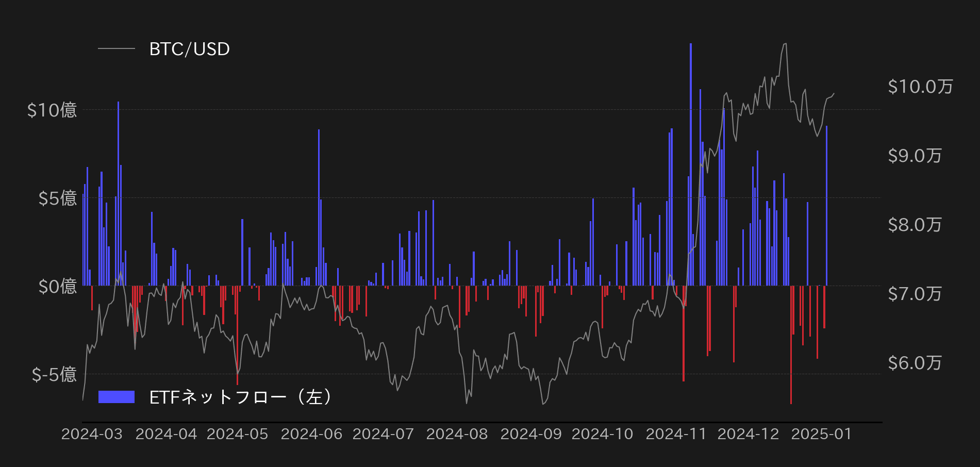The width and height of the screenshot is (980, 467).
Task: Pick the 2024-08 x-axis date label
Action: coord(457,434)
